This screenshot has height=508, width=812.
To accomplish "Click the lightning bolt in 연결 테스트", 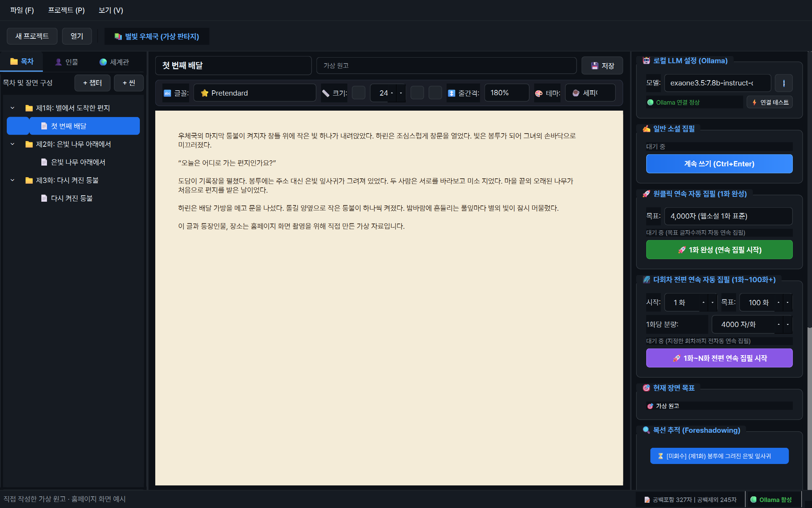I will click(754, 102).
